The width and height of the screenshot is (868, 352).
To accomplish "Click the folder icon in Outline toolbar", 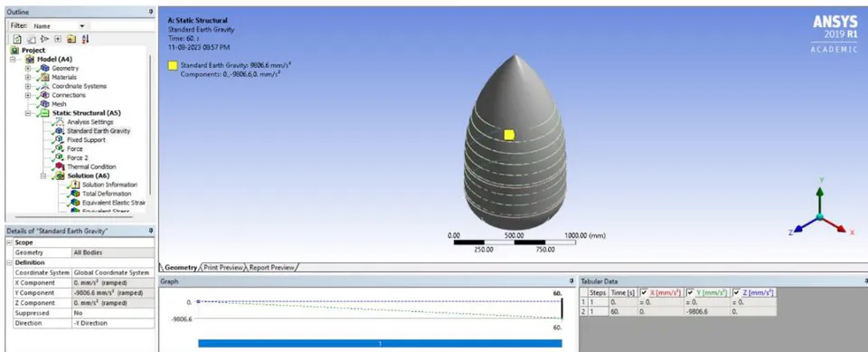I will (x=71, y=39).
